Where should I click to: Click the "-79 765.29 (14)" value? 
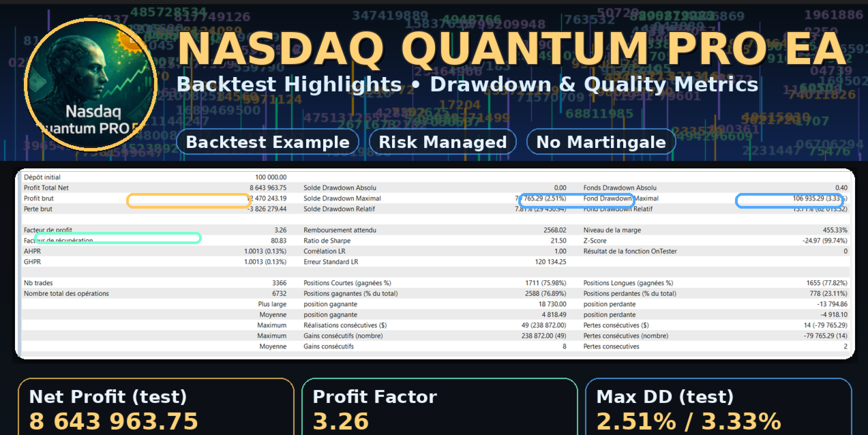click(825, 335)
